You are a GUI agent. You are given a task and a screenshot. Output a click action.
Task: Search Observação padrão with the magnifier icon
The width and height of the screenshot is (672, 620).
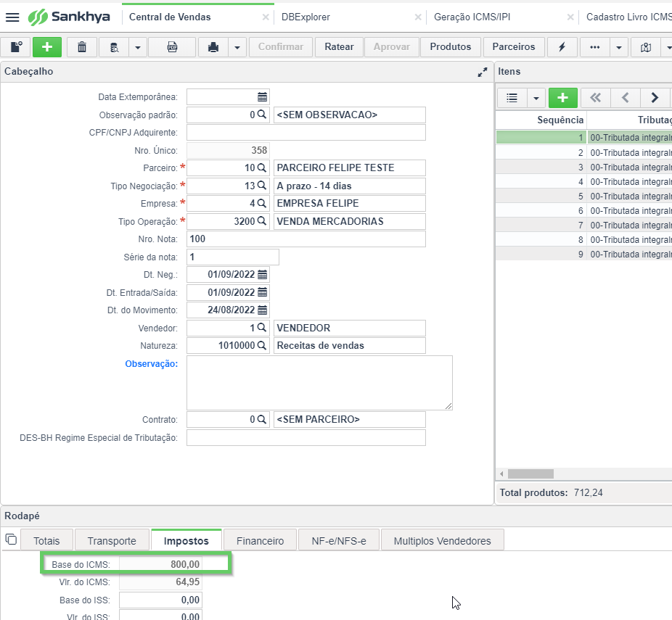point(261,115)
